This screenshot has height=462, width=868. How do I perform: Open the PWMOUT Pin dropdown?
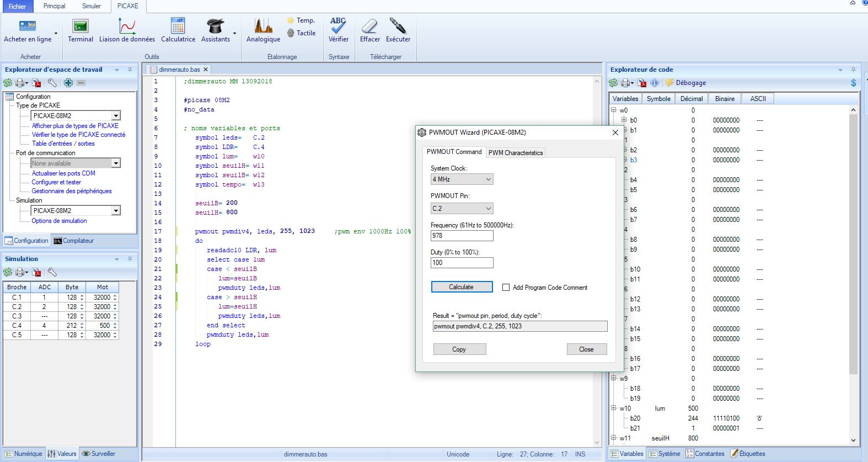tap(462, 209)
